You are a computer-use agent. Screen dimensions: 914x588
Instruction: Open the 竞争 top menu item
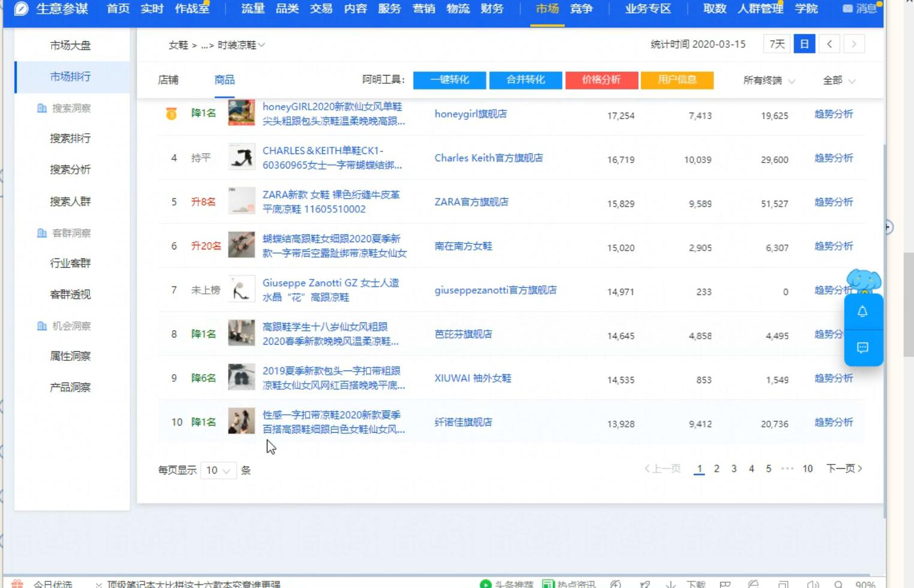click(x=581, y=9)
